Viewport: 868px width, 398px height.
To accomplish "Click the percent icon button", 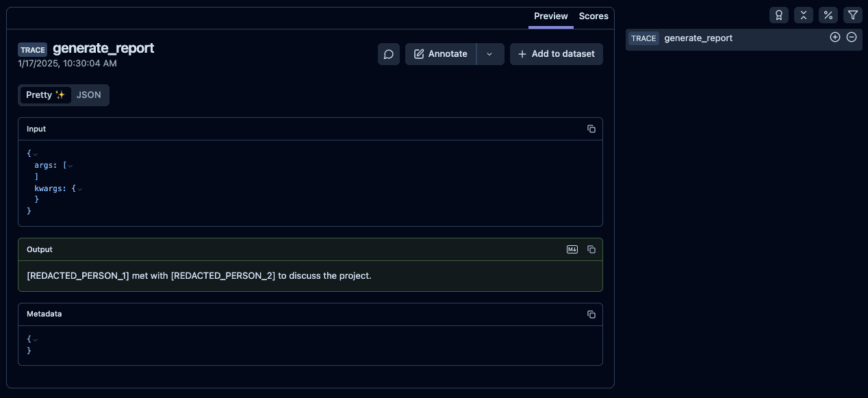I will pyautogui.click(x=828, y=15).
